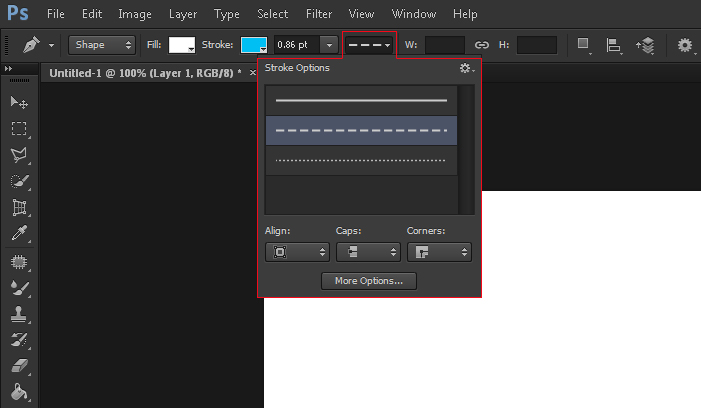Click the More Options button
Viewport: 701px width, 408px height.
pos(369,281)
